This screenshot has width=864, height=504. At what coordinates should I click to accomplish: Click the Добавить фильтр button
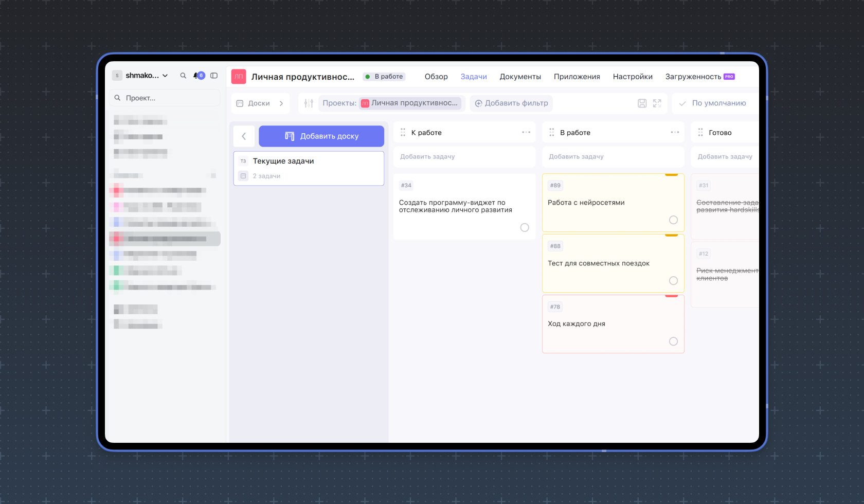[511, 103]
